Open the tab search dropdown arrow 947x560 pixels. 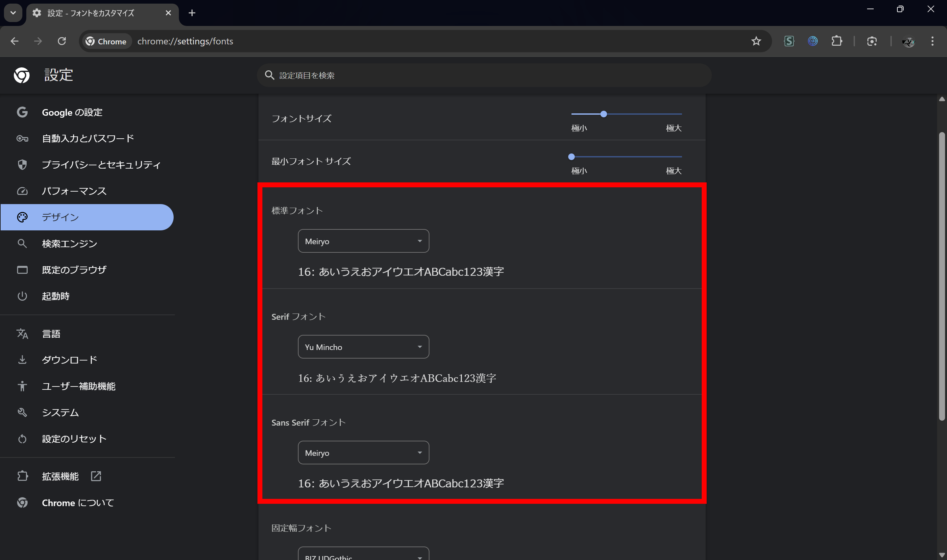13,13
